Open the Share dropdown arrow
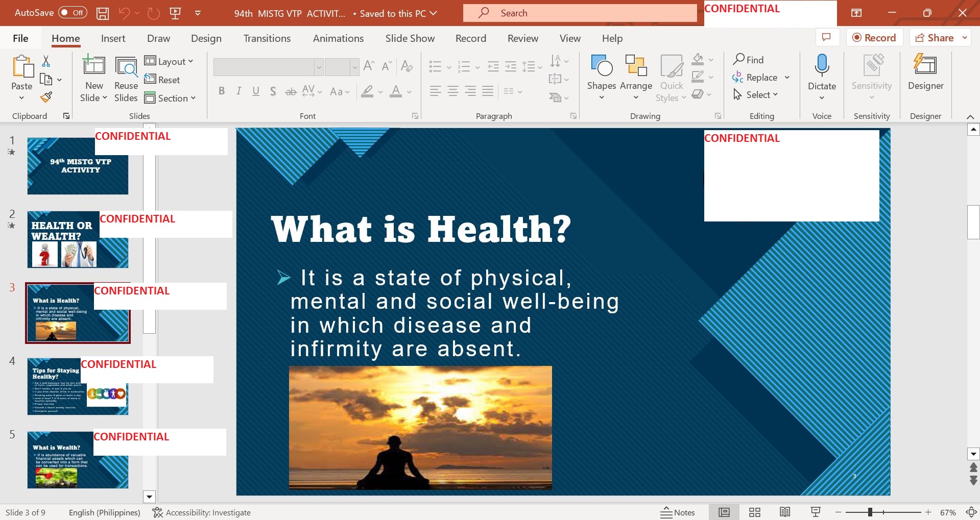The width and height of the screenshot is (980, 520). [x=965, y=37]
